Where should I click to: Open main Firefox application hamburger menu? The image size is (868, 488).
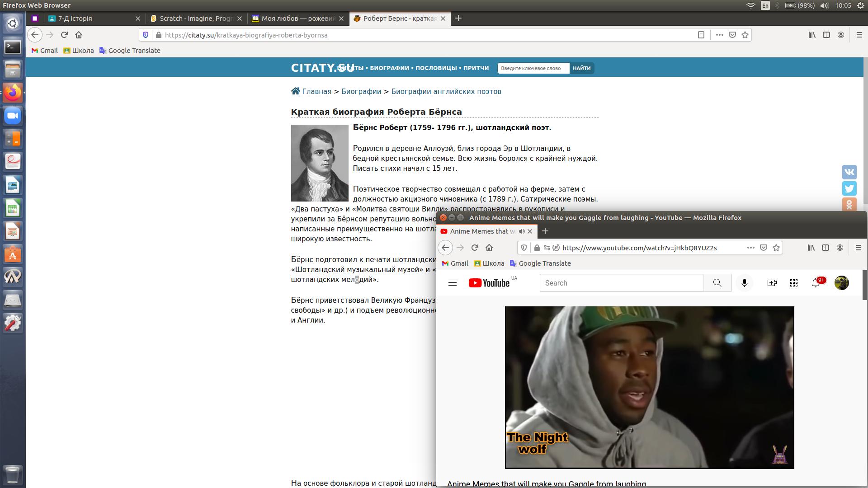tap(859, 35)
